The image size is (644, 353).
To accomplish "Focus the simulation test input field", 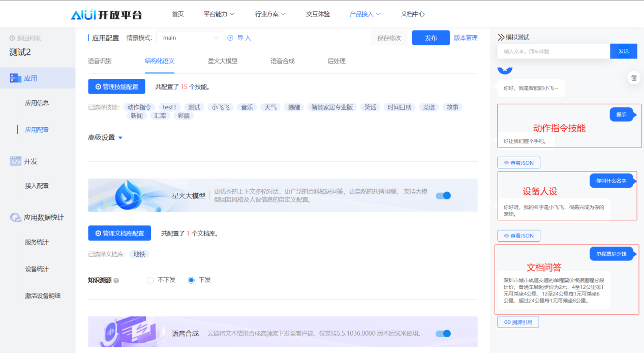I will (x=553, y=51).
